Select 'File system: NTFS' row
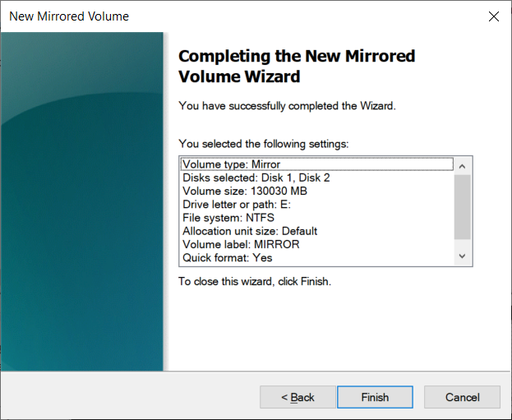This screenshot has width=512, height=420. click(316, 218)
